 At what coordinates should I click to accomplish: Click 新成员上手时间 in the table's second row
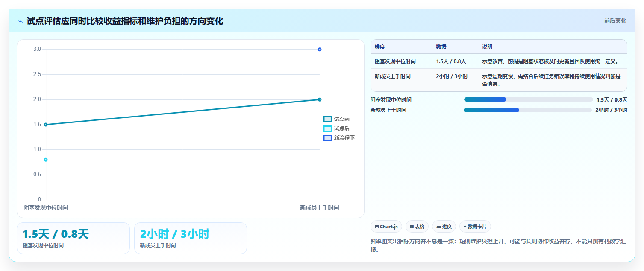[393, 76]
